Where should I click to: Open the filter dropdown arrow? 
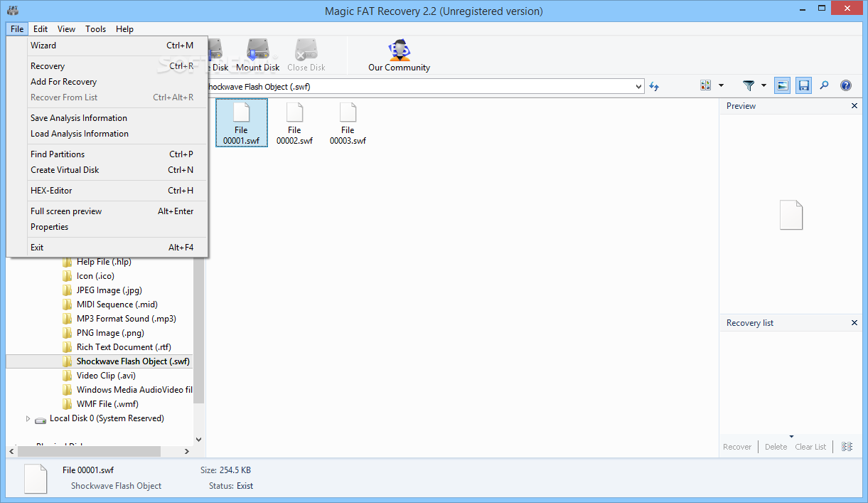click(764, 85)
